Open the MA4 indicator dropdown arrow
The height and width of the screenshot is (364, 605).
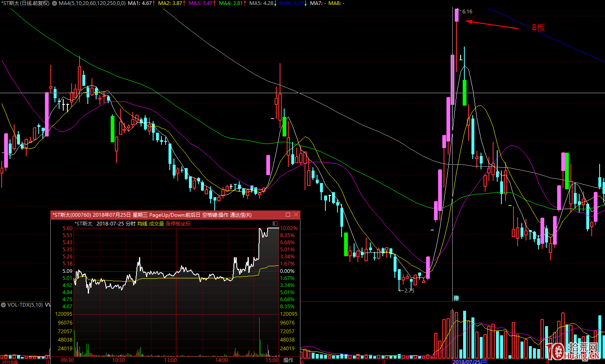[x=55, y=3]
